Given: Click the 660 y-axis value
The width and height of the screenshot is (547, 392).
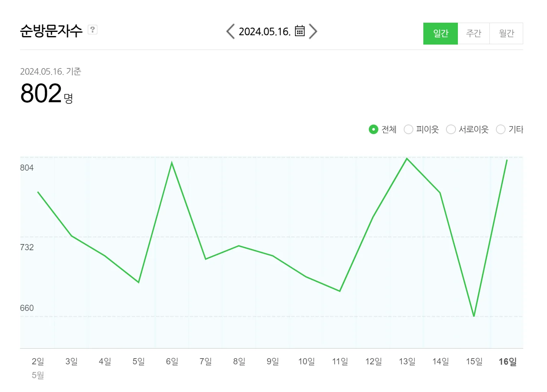Looking at the screenshot, I should 27,308.
